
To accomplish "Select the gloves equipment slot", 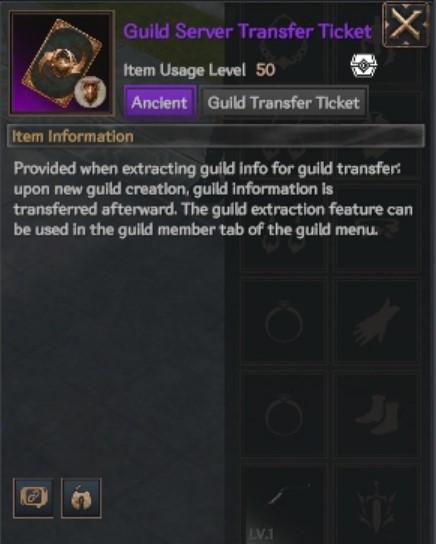I will 377,321.
